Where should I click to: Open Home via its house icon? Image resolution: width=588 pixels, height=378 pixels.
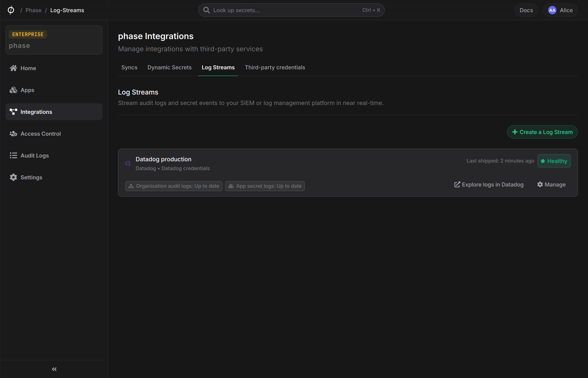pos(13,68)
